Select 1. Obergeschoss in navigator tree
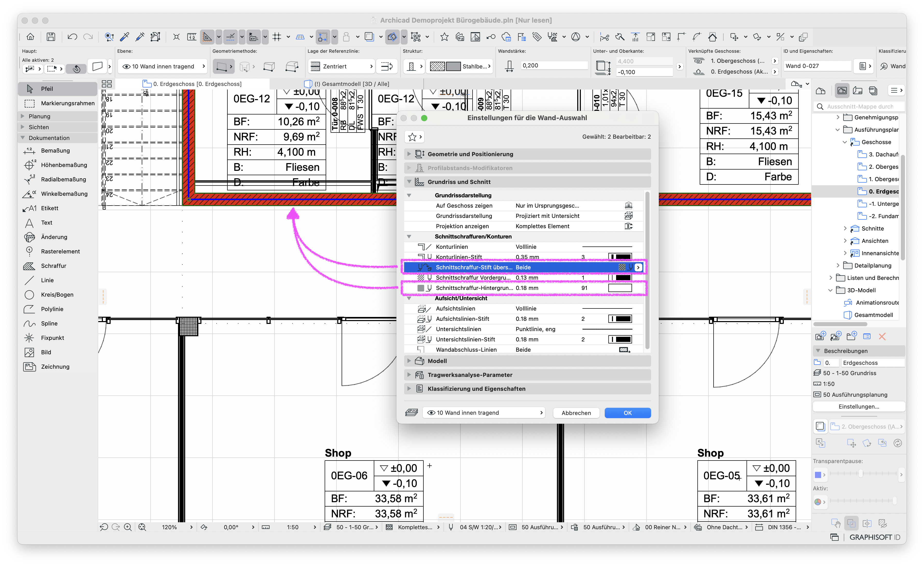Image resolution: width=924 pixels, height=566 pixels. coord(879,179)
